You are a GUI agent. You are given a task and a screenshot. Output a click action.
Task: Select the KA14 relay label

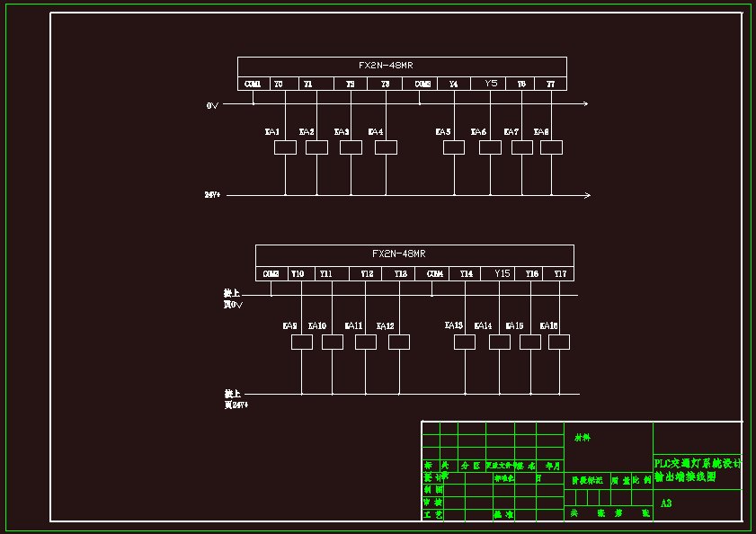click(x=483, y=325)
